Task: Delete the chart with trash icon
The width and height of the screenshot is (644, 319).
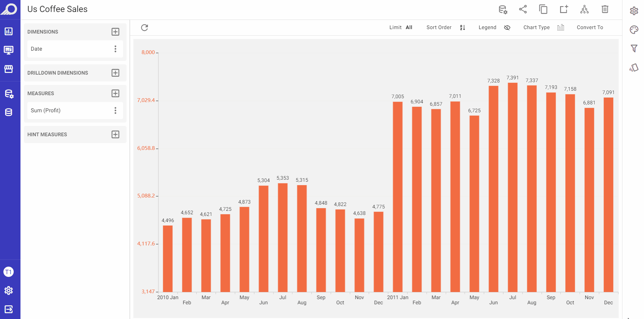Action: point(605,9)
